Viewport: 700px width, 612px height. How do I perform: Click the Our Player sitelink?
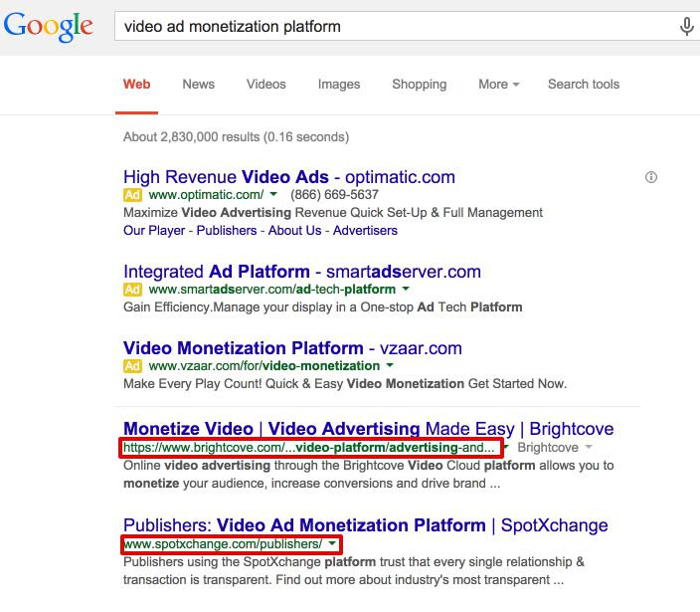pos(154,231)
